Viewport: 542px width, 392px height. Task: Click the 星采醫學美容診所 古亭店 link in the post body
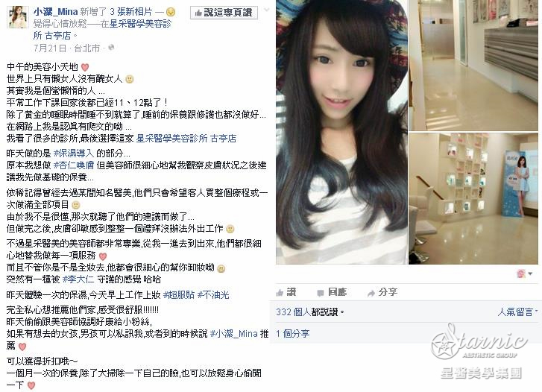(x=186, y=139)
